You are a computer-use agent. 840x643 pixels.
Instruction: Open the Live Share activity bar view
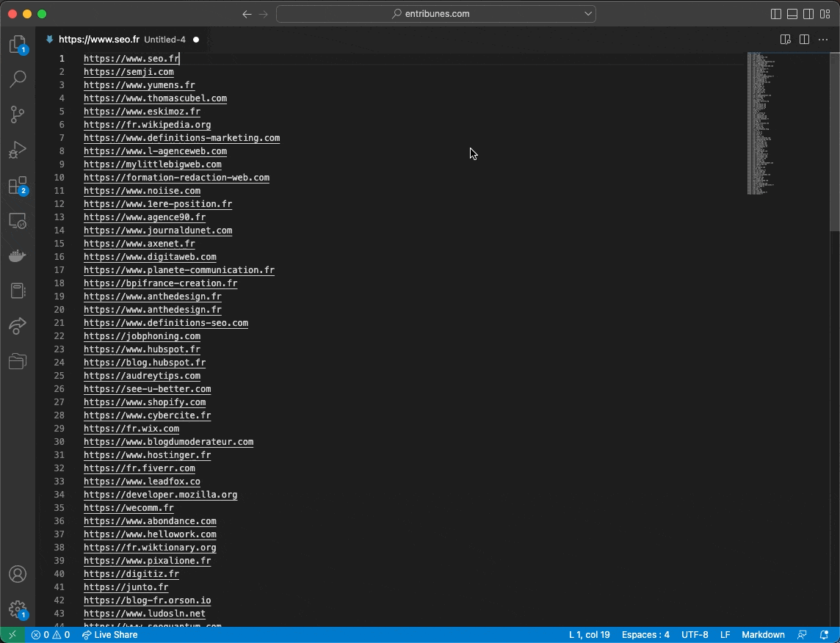18,326
